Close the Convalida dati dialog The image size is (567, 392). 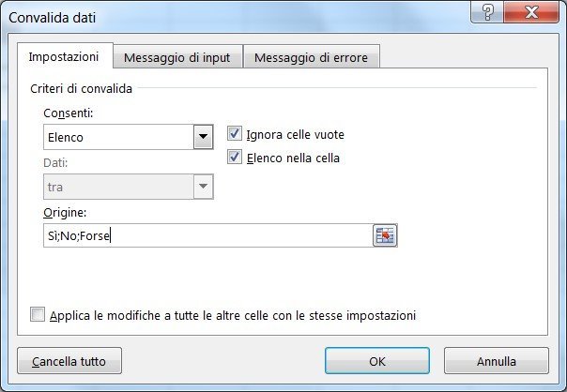(x=531, y=12)
